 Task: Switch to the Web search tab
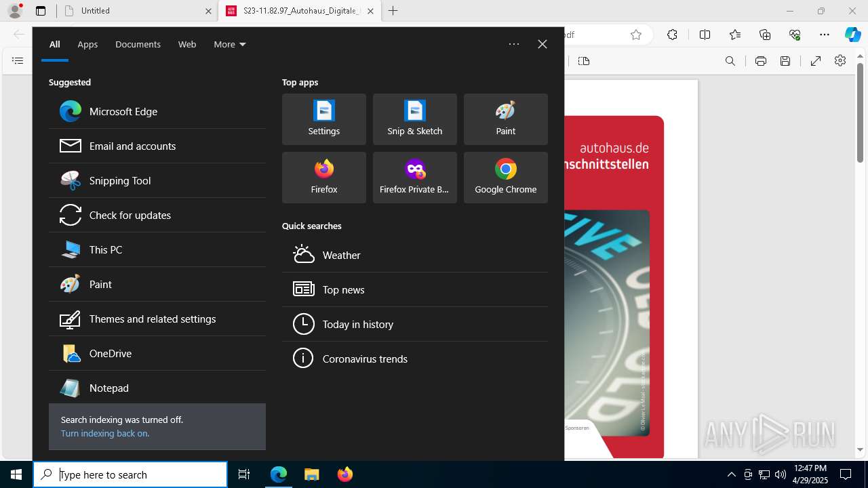point(187,44)
